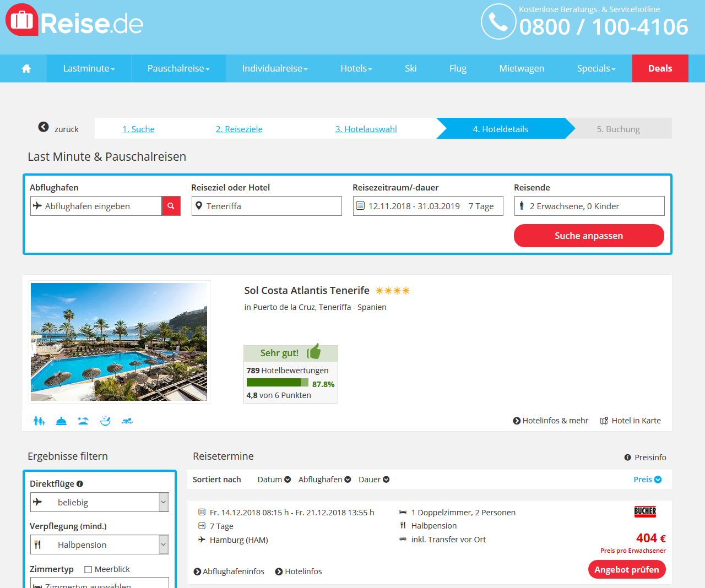Click the family amenity icon under hotel photo
Screen dimensions: 705x588
[39, 421]
